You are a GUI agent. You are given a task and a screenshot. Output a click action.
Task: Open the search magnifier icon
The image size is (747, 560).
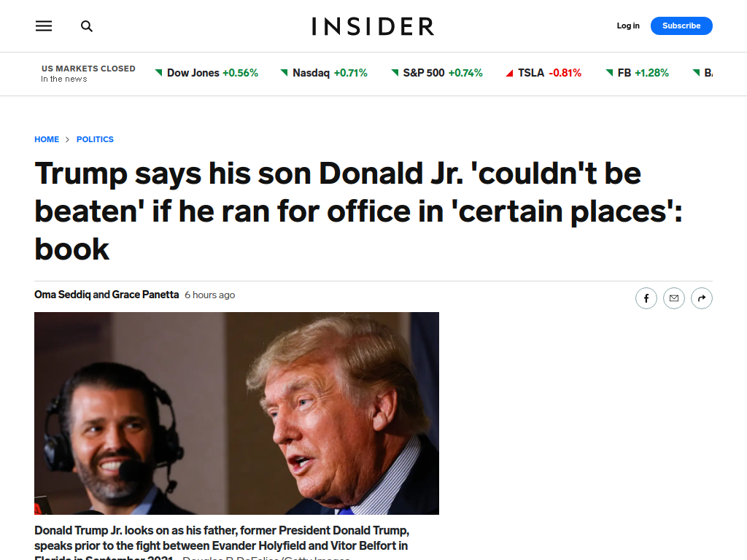[x=87, y=26]
